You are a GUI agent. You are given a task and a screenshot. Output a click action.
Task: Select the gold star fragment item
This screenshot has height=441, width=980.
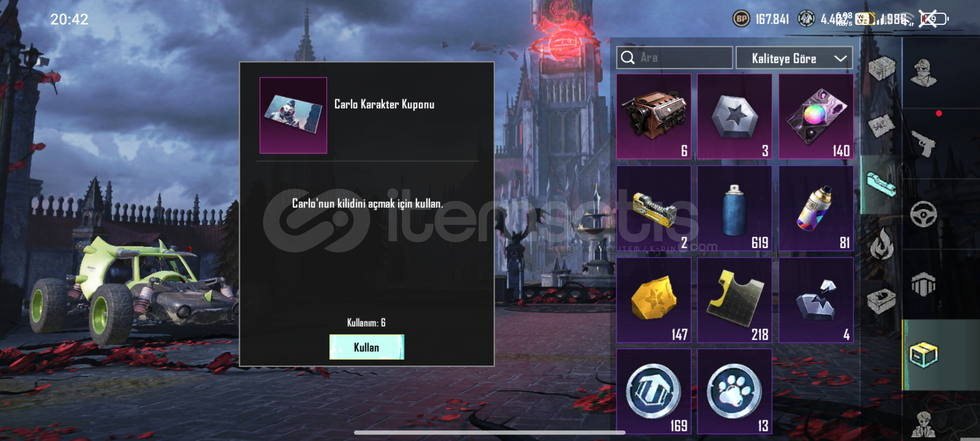(x=653, y=300)
